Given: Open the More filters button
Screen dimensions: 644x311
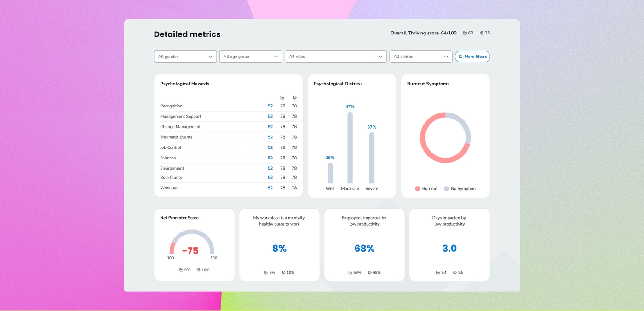Looking at the screenshot, I should point(472,57).
